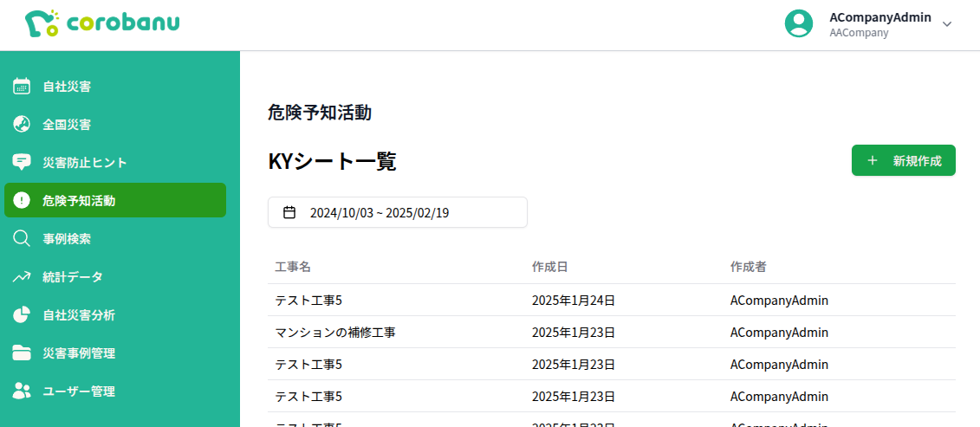Click the corobanu logo
The height and width of the screenshot is (427, 980).
click(102, 23)
